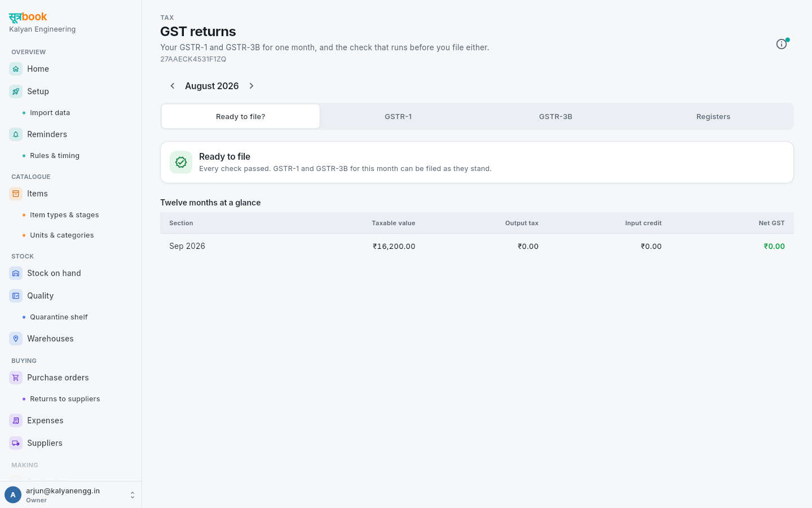This screenshot has width=812, height=508.
Task: Click the Purchase orders cart icon
Action: coord(16,378)
